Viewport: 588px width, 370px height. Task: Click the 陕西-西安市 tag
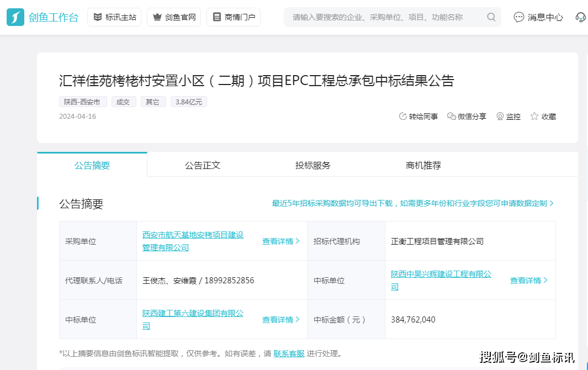(83, 102)
